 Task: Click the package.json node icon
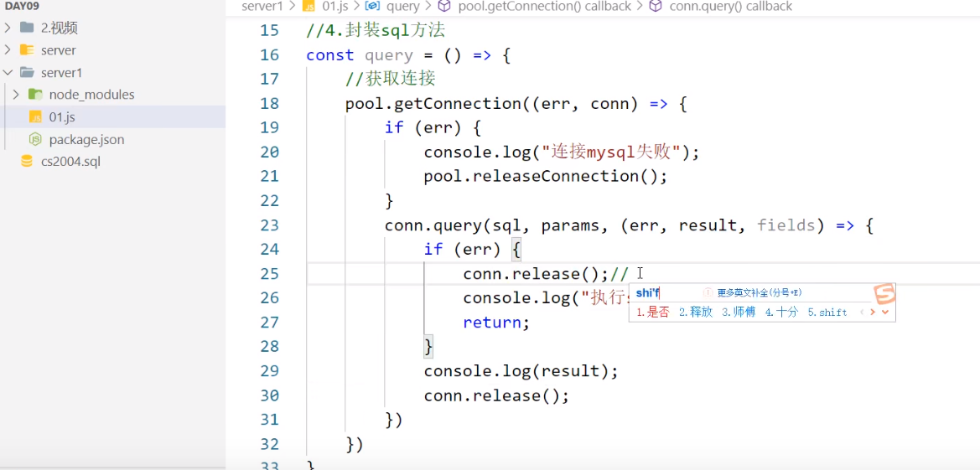click(x=35, y=139)
